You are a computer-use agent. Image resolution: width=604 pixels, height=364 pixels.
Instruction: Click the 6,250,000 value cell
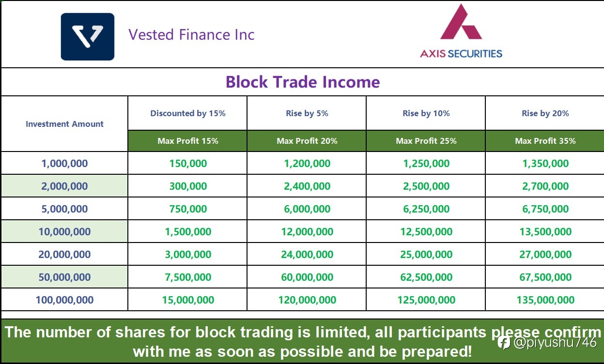coord(426,209)
